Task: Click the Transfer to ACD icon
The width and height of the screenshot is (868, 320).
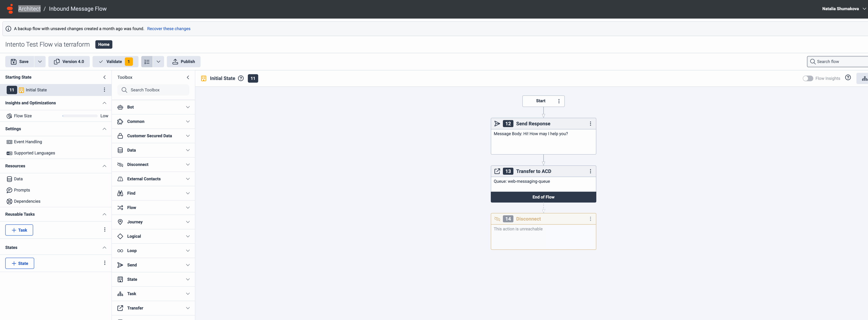Action: pyautogui.click(x=497, y=171)
